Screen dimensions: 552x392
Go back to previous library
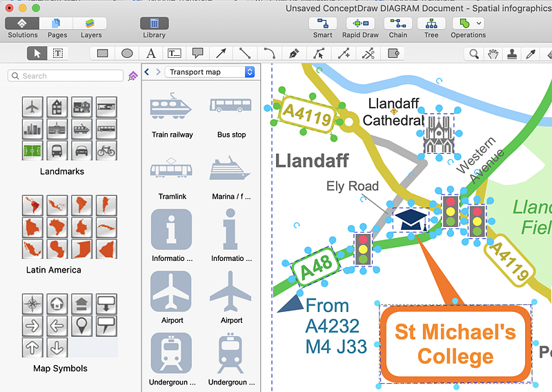tap(147, 72)
